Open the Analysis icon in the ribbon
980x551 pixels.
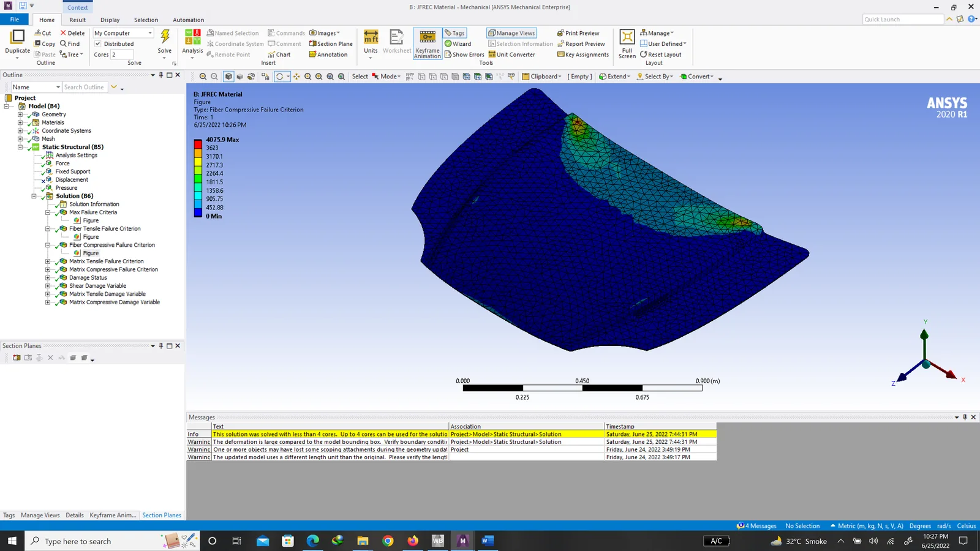192,37
